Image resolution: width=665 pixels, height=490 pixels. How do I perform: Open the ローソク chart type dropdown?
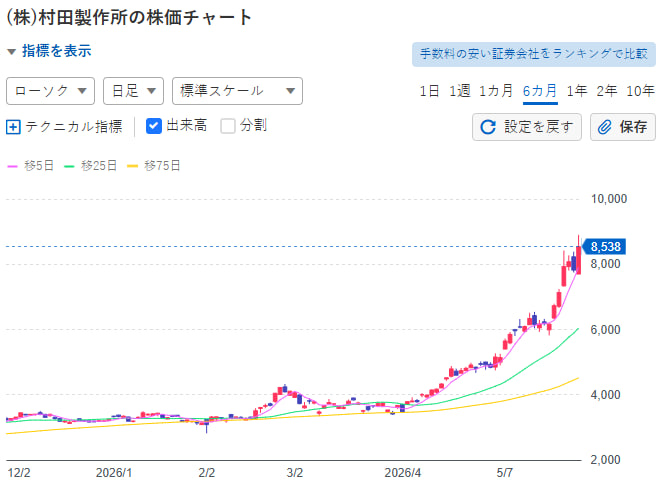50,91
